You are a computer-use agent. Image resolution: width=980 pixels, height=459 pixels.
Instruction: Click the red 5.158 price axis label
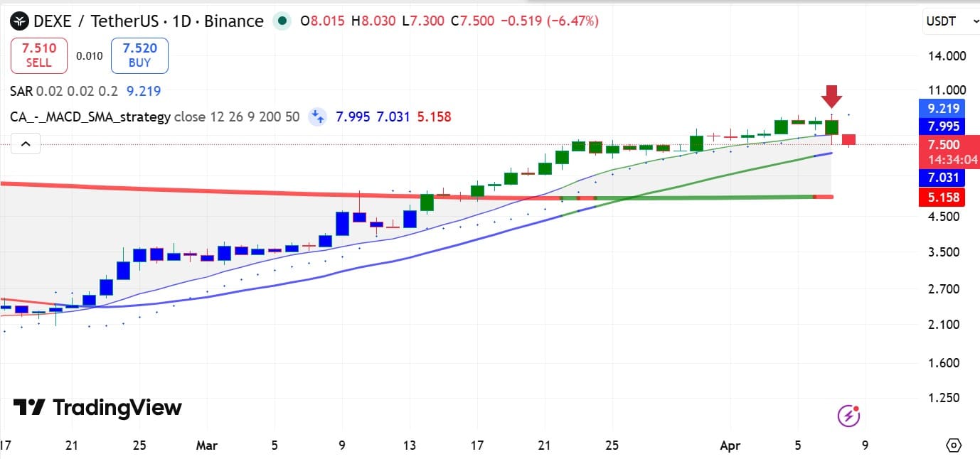943,198
